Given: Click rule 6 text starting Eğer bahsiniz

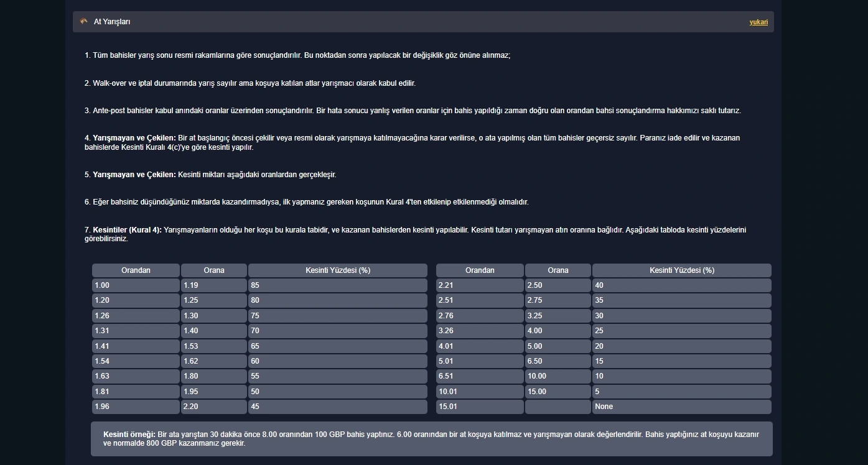Looking at the screenshot, I should (306, 202).
